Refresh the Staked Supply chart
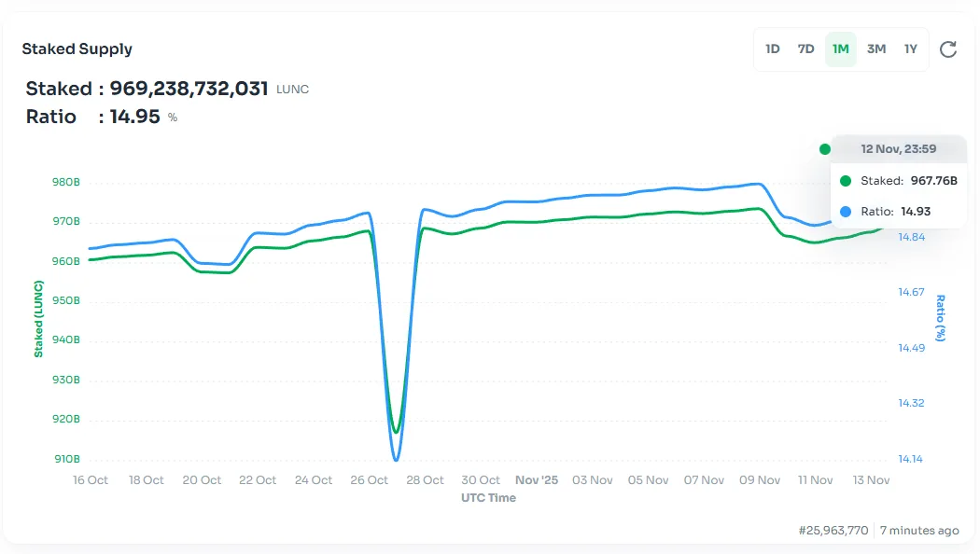Screen dimensions: 980x554 tap(949, 49)
